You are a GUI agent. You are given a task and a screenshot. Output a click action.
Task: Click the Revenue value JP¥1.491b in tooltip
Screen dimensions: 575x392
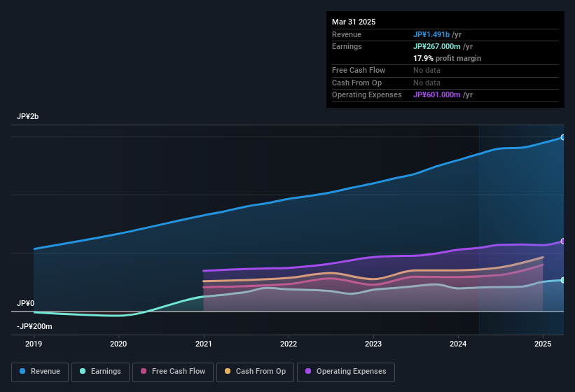tap(431, 34)
